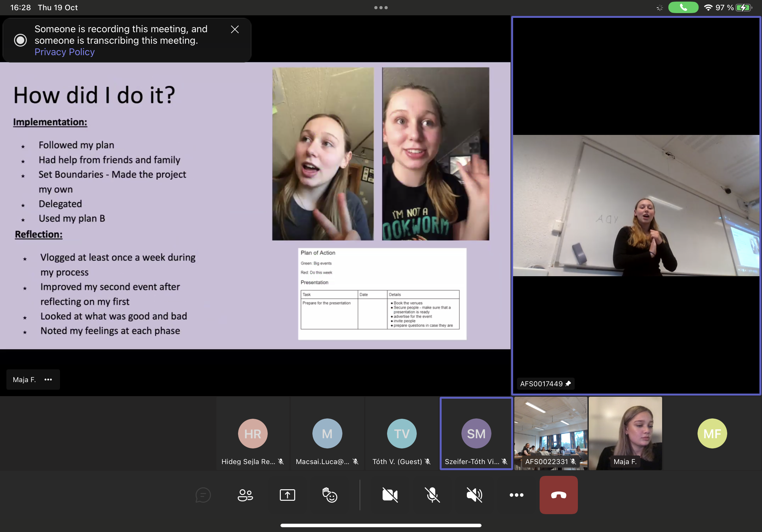Tap the green active call indicator
Screen dimensions: 762x532
pos(683,7)
